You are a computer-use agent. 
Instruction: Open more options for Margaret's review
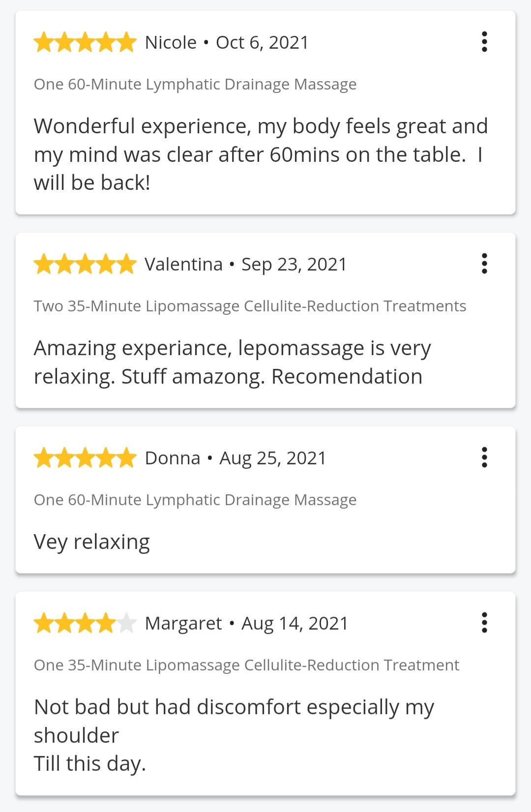[484, 623]
